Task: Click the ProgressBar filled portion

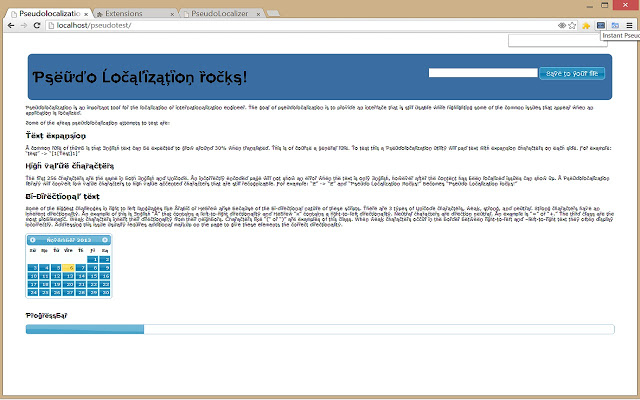Action: [85, 329]
